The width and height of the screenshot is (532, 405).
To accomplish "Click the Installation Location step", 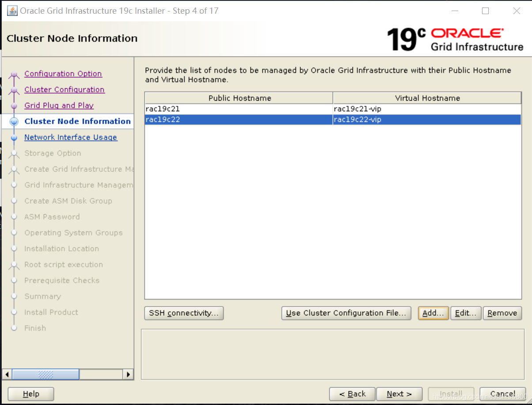I will click(61, 249).
